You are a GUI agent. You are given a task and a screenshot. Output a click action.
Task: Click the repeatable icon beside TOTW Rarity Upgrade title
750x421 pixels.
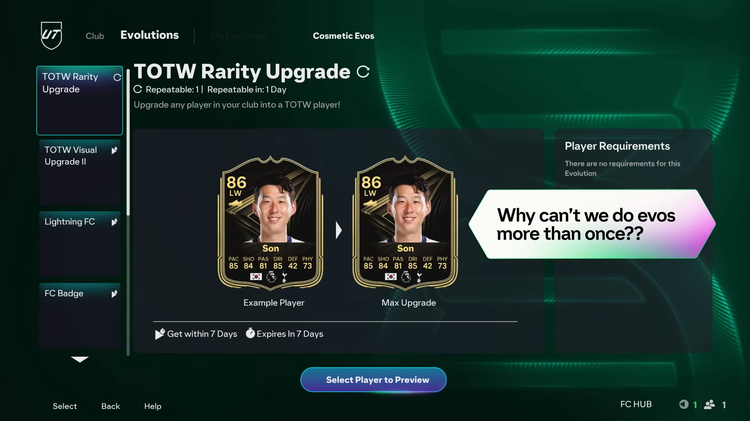click(363, 72)
